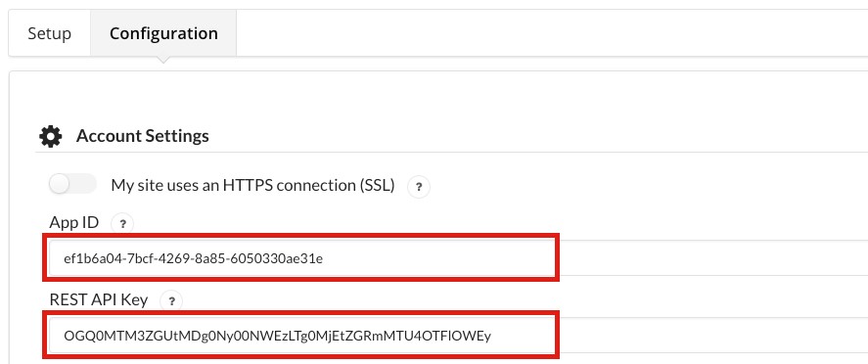Open the help icon beside REST API Key

coord(171,301)
